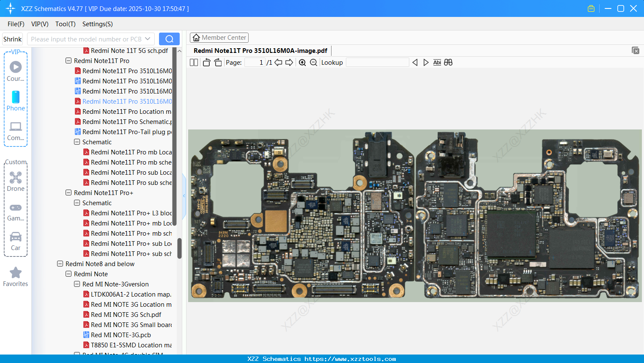The width and height of the screenshot is (644, 363).
Task: Toggle the two-page split view
Action: click(x=194, y=63)
